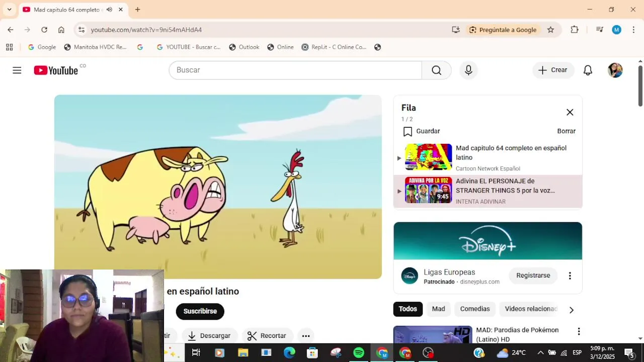Mute the tab via speaker icon
This screenshot has width=644, height=362.
(x=109, y=10)
